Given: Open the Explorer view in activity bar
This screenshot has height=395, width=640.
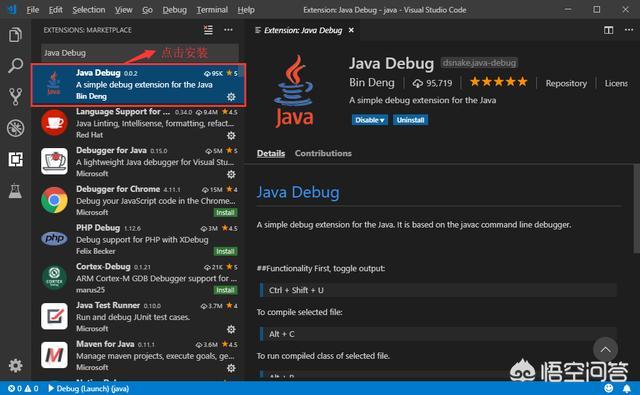Looking at the screenshot, I should (x=15, y=35).
